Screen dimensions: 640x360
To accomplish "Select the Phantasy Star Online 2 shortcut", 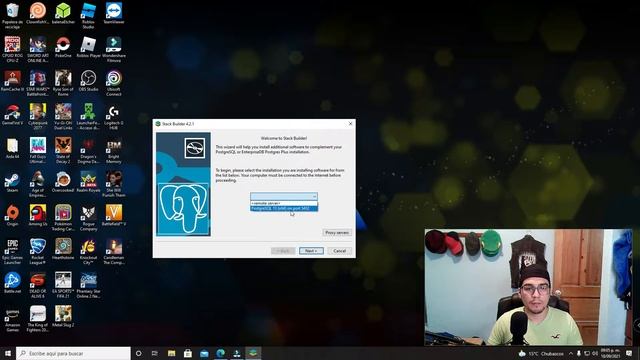I will (89, 285).
